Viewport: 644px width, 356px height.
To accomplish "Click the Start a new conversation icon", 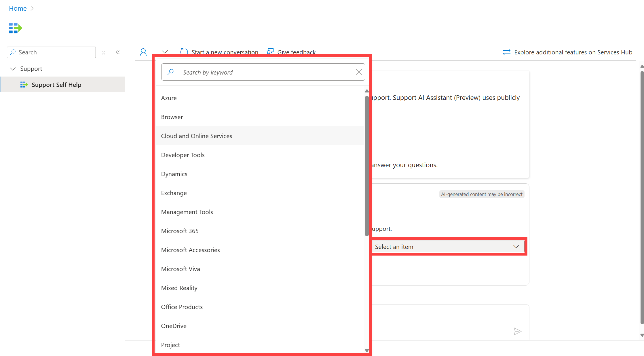I will 184,52.
